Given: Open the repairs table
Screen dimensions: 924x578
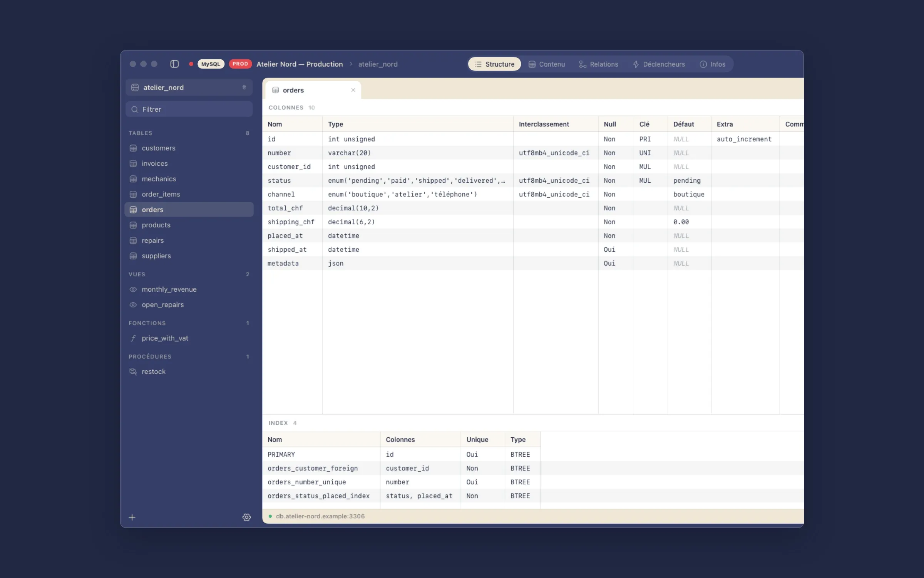Looking at the screenshot, I should (189, 240).
